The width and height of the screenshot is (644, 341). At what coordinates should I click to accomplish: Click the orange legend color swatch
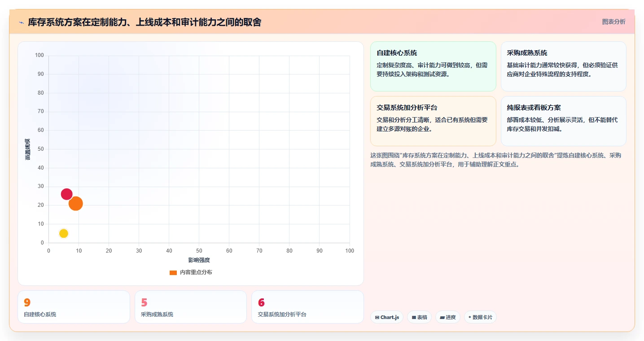[x=173, y=273]
